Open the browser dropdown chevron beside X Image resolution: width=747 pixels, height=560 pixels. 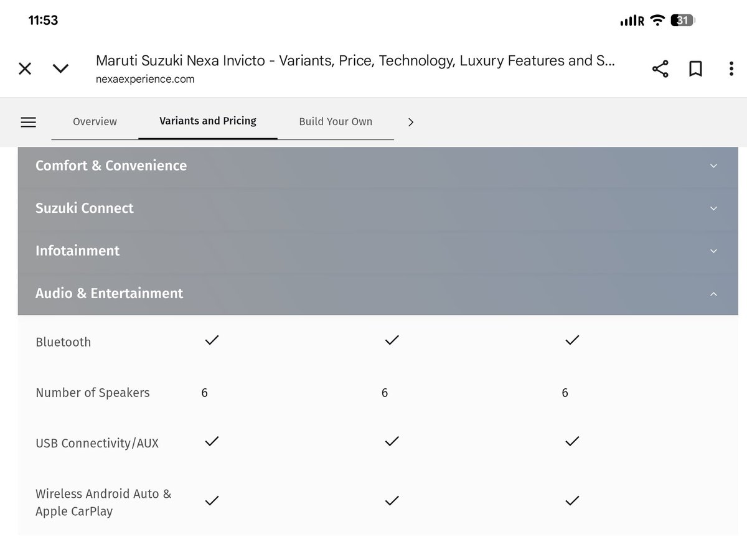click(x=60, y=68)
